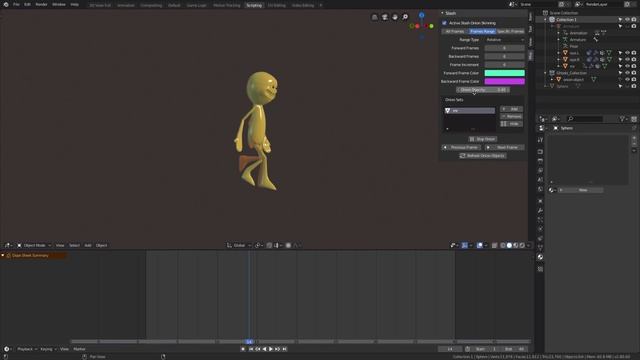Open the viewport Object menu
This screenshot has width=640, height=360.
tap(101, 245)
